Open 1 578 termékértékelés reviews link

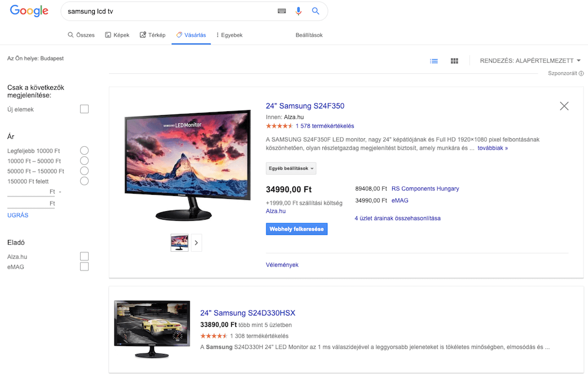(x=324, y=126)
